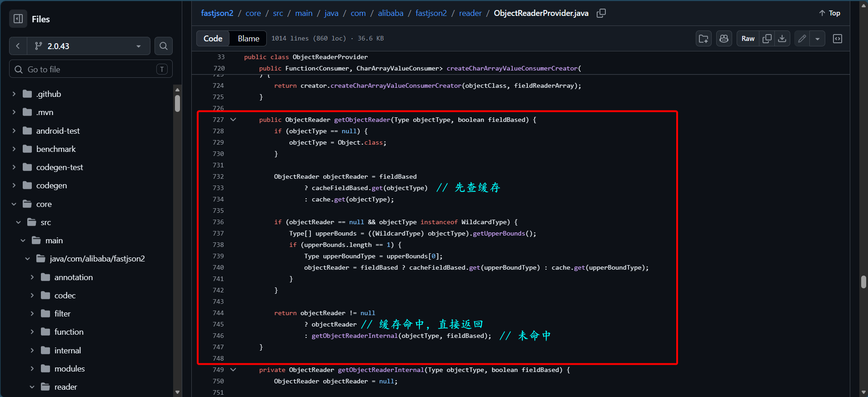This screenshot has height=397, width=868.
Task: Switch to the Blame tab
Action: 249,39
